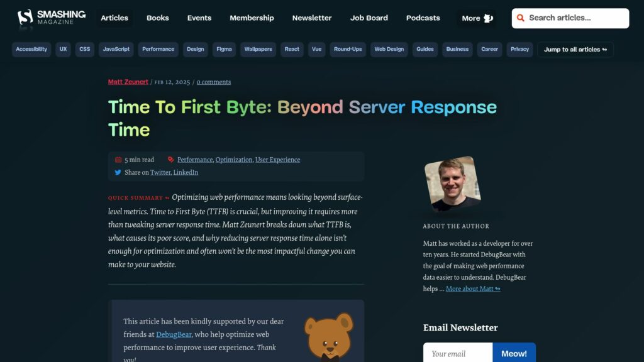
Task: Click the User Experience tag link
Action: 277,160
